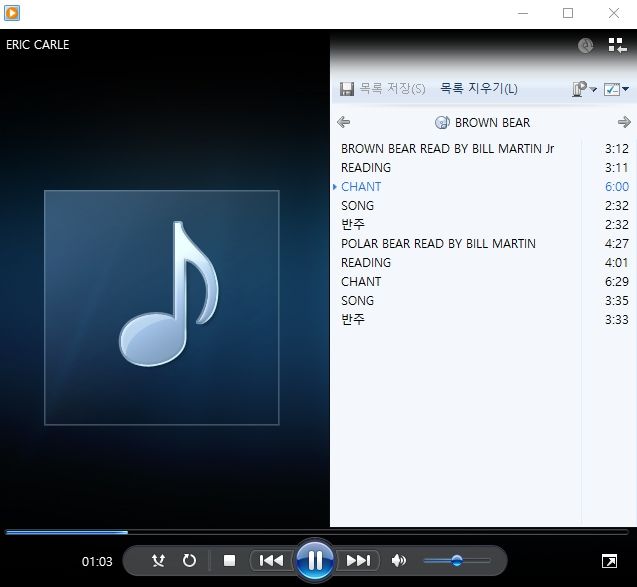Click the 3:12 duration value
Viewport: 637px width, 587px height.
point(616,149)
